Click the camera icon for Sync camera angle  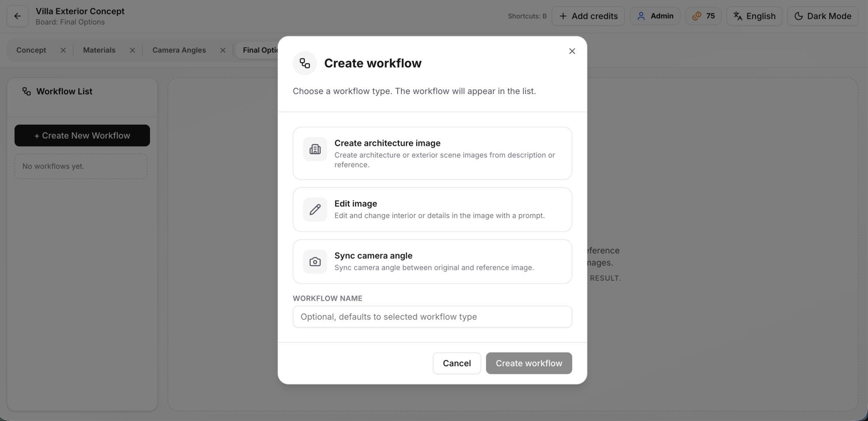(315, 262)
